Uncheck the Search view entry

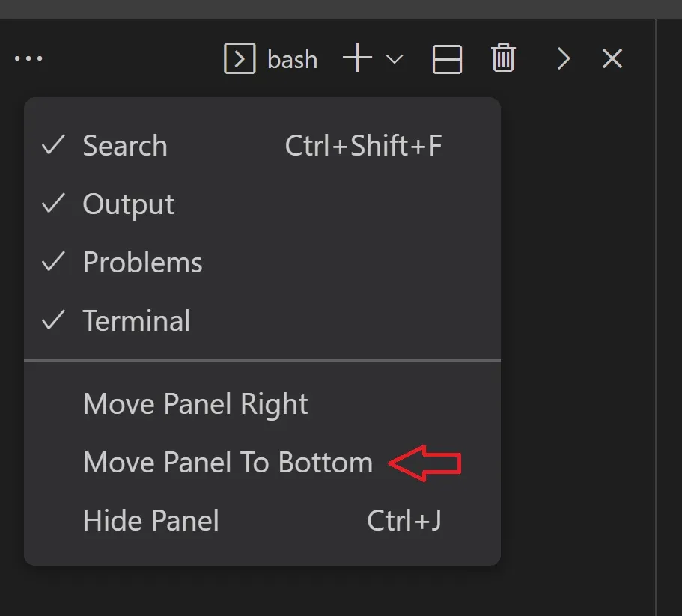point(124,146)
